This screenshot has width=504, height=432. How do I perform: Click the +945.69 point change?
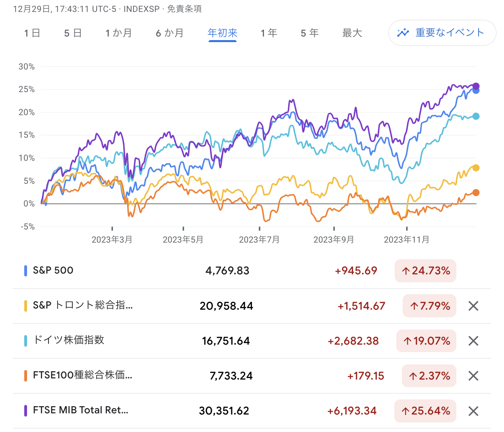tap(356, 271)
